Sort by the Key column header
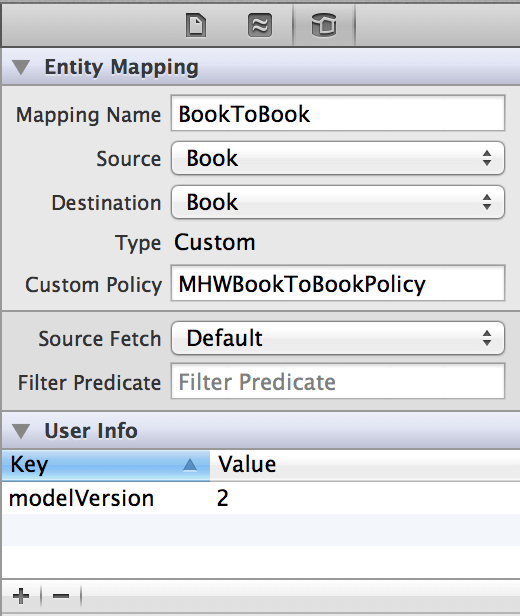Viewport: 520px width, 616px height. pyautogui.click(x=106, y=466)
